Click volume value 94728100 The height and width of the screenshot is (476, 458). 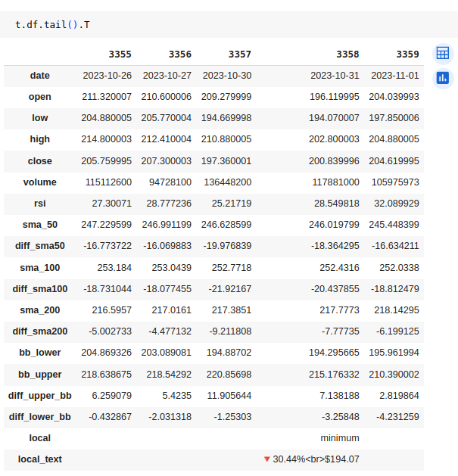[170, 182]
